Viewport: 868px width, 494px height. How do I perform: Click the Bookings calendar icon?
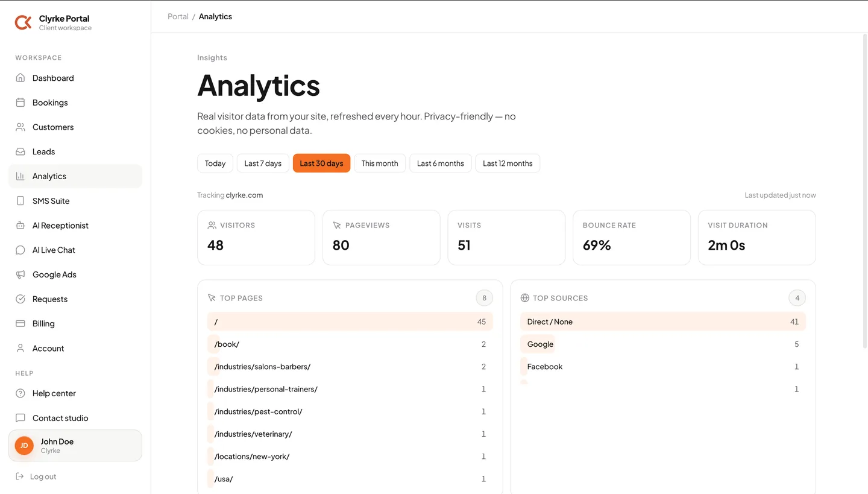click(20, 103)
